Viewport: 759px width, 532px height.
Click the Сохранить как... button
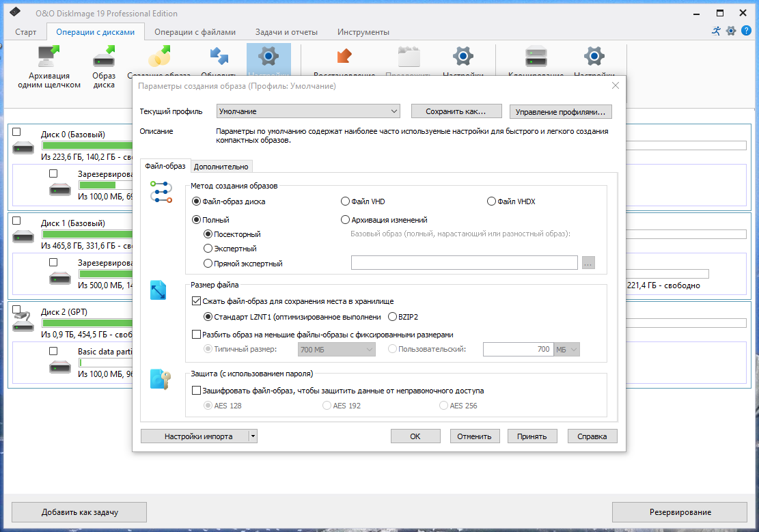[x=456, y=111]
